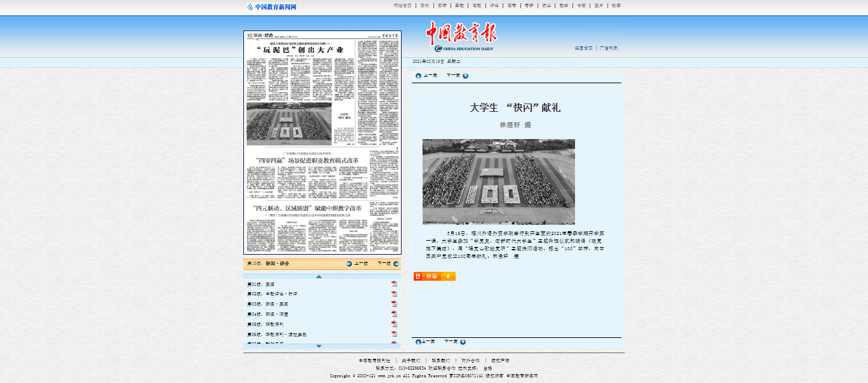Open 图片 section from top navigation
The image size is (868, 383).
coord(598,6)
